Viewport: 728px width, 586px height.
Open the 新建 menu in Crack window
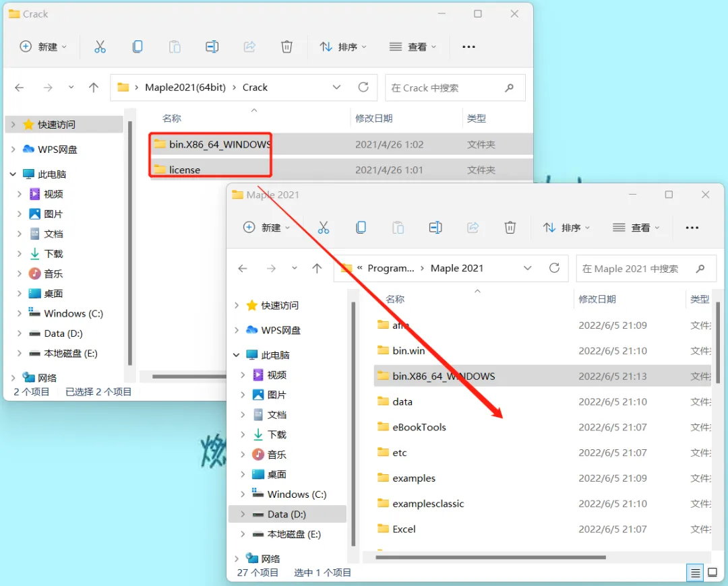click(x=43, y=47)
